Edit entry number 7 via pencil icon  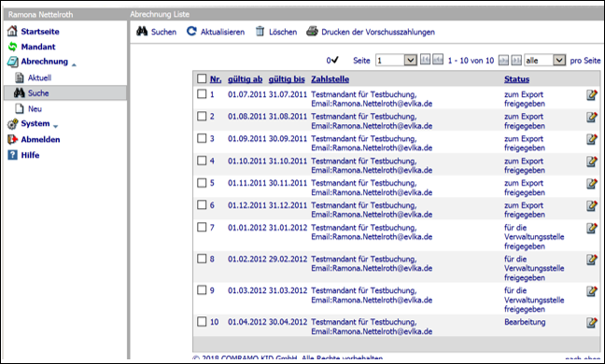(x=592, y=229)
